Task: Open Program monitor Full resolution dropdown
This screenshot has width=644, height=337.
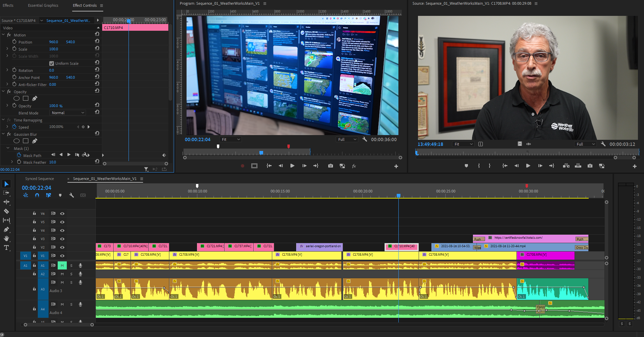Action: tap(347, 139)
